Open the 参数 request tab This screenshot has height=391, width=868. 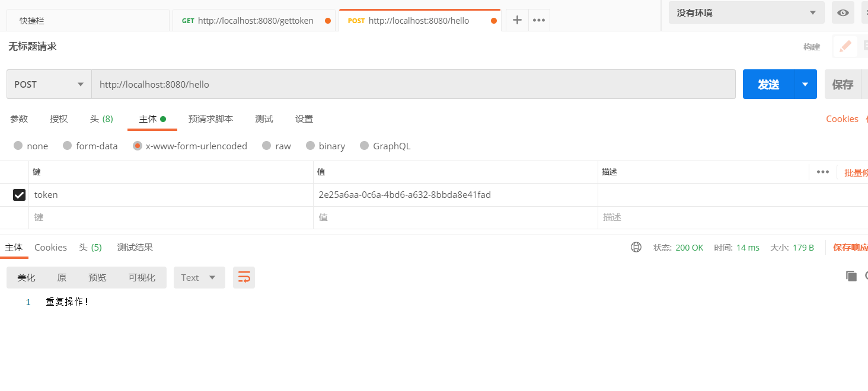click(x=19, y=118)
